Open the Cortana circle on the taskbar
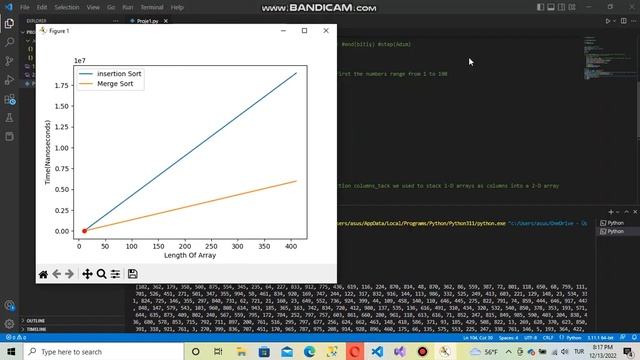 coord(196,351)
